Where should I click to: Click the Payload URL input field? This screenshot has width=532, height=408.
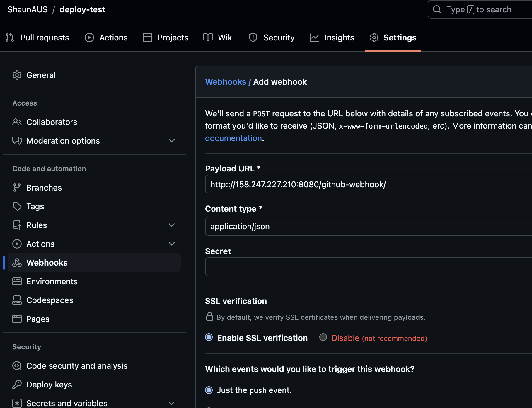coord(369,184)
